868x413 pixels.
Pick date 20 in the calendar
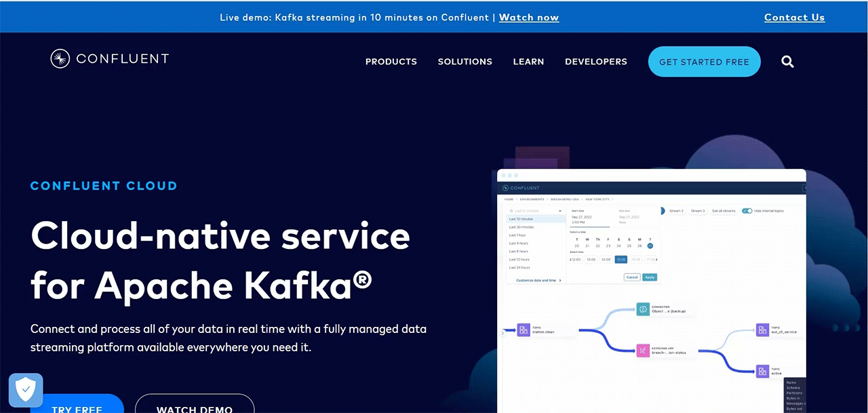[577, 246]
